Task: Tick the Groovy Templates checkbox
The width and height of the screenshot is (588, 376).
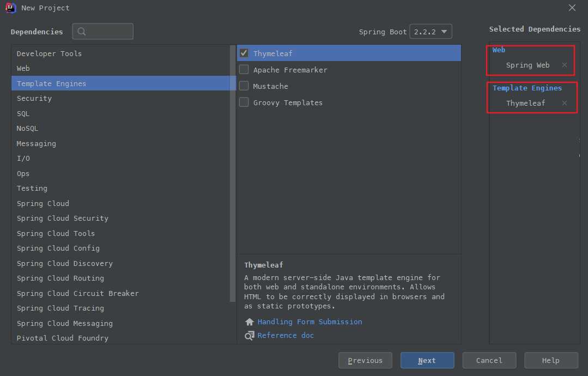Action: (244, 102)
